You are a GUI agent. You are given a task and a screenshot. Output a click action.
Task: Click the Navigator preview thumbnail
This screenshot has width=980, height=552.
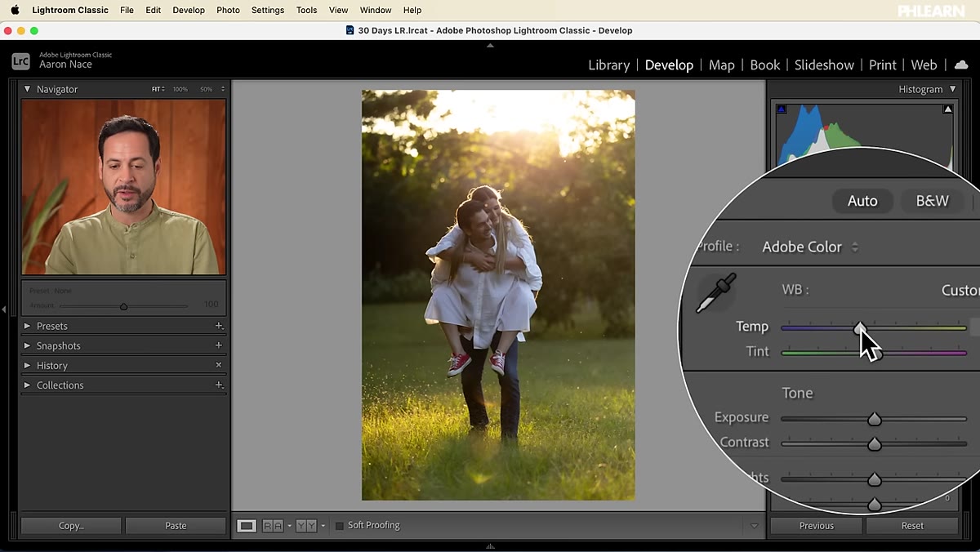123,187
